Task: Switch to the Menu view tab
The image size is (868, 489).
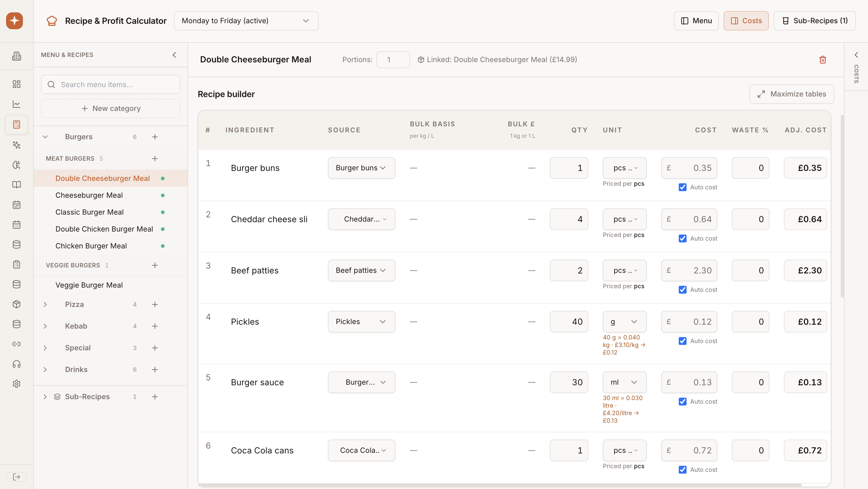Action: click(696, 21)
